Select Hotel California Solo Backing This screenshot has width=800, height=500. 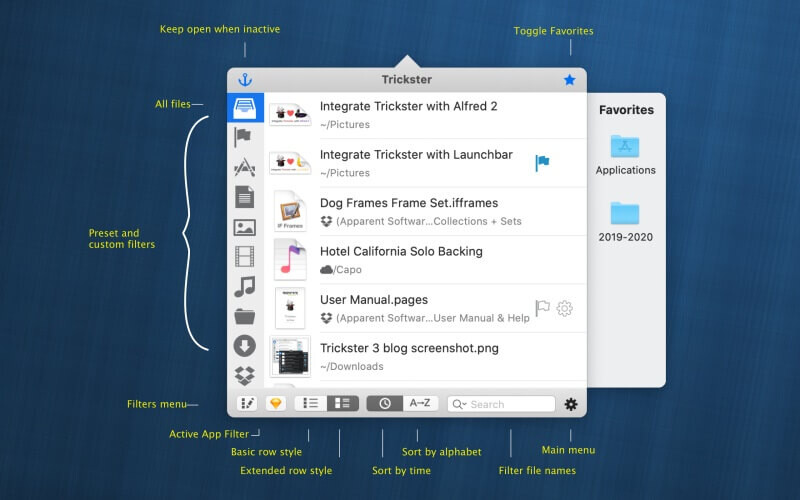(x=401, y=252)
